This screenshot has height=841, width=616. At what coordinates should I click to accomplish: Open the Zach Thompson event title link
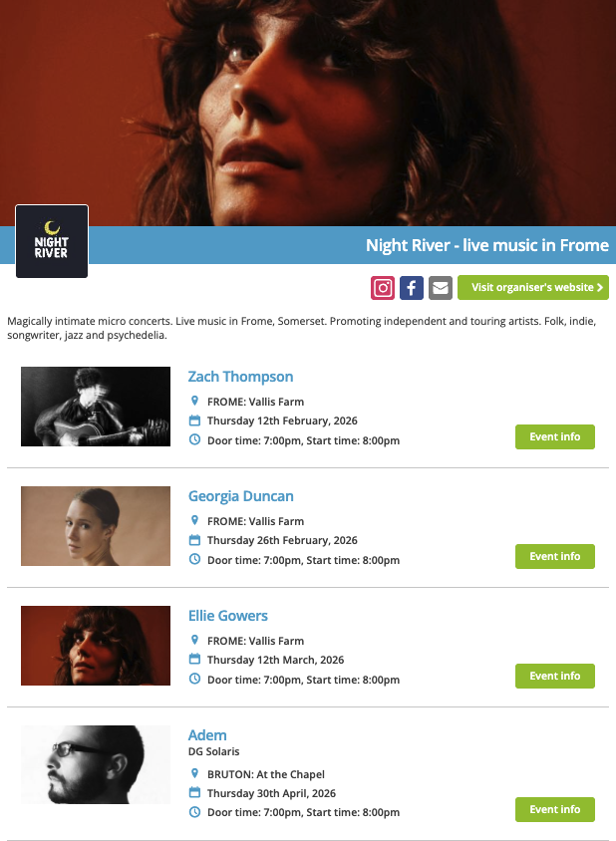point(241,377)
